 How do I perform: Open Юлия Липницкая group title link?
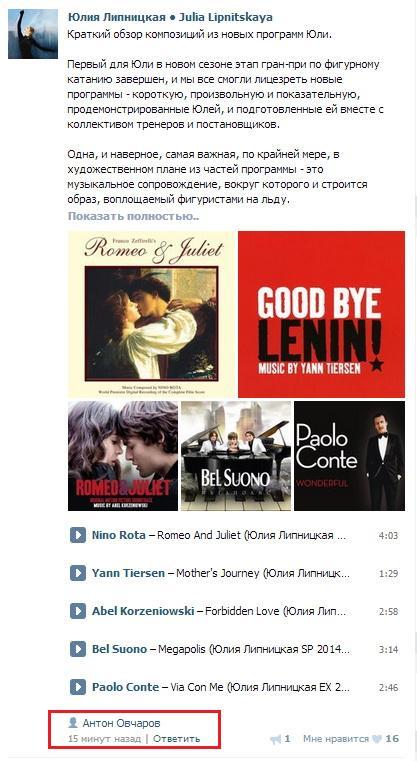170,17
